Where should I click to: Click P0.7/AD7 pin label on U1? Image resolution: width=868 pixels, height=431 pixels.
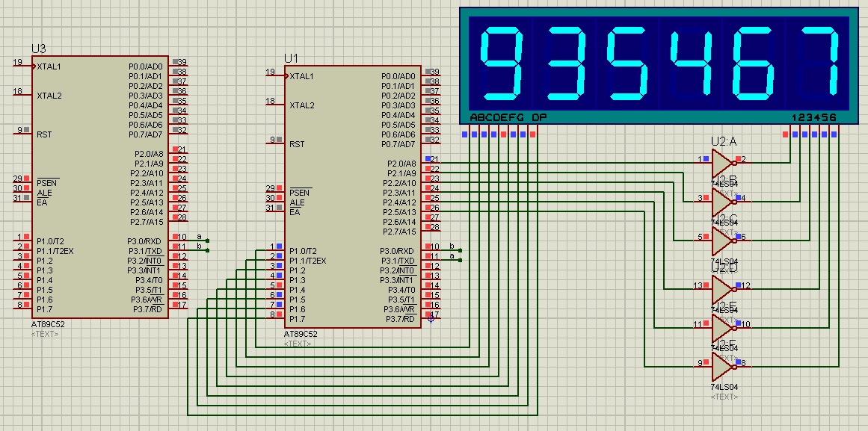click(x=398, y=144)
